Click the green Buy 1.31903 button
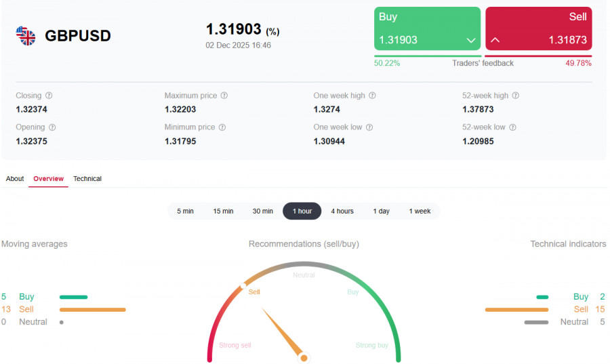610x364 pixels. (427, 28)
